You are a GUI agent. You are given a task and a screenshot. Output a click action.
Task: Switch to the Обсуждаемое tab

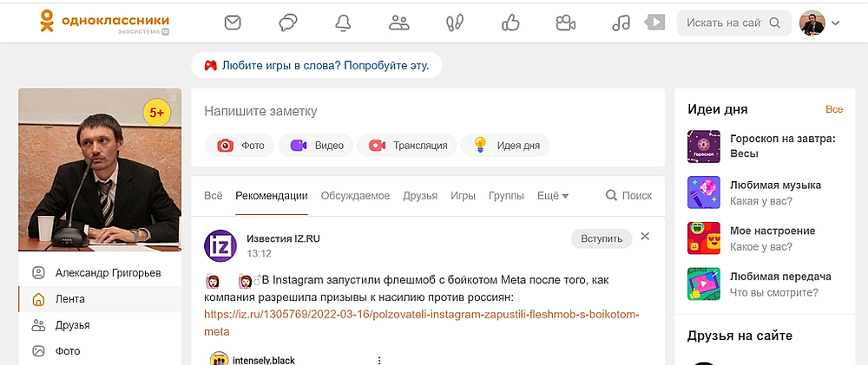click(355, 196)
